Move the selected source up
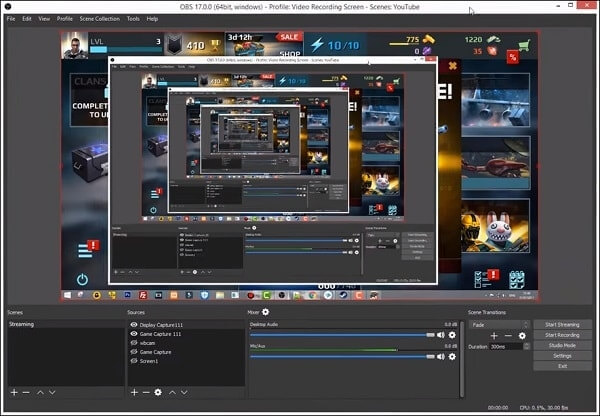The width and height of the screenshot is (600, 416). [173, 392]
